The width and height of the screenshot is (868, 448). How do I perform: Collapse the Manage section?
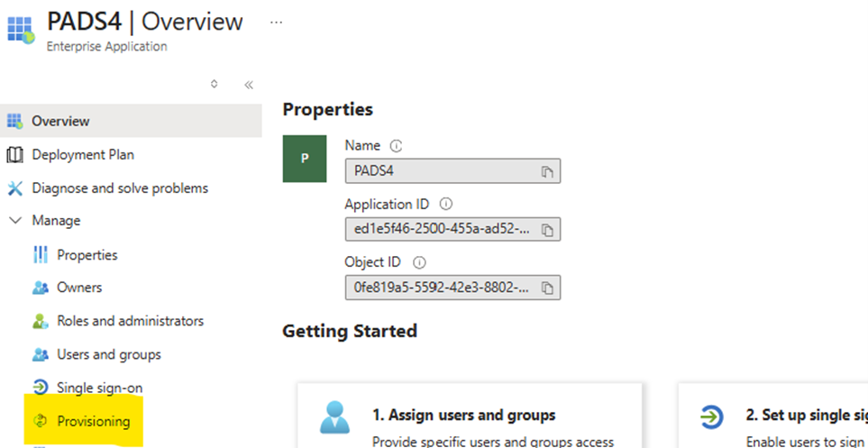(x=15, y=221)
